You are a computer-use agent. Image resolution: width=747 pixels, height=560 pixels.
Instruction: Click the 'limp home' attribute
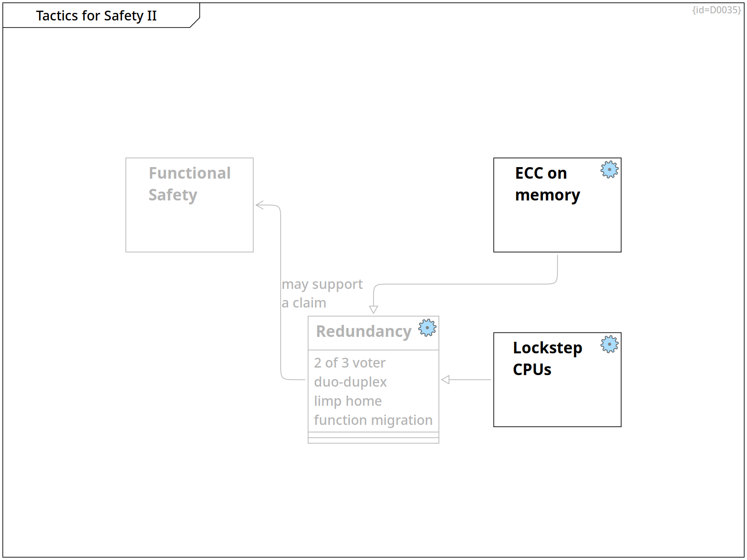348,401
